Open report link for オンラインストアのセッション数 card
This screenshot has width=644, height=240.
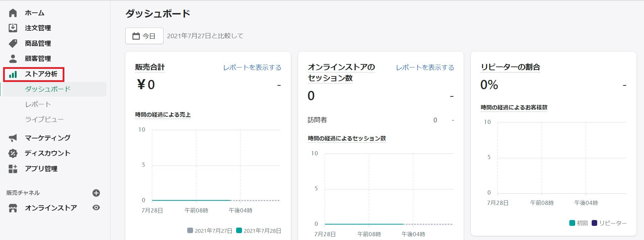point(425,67)
